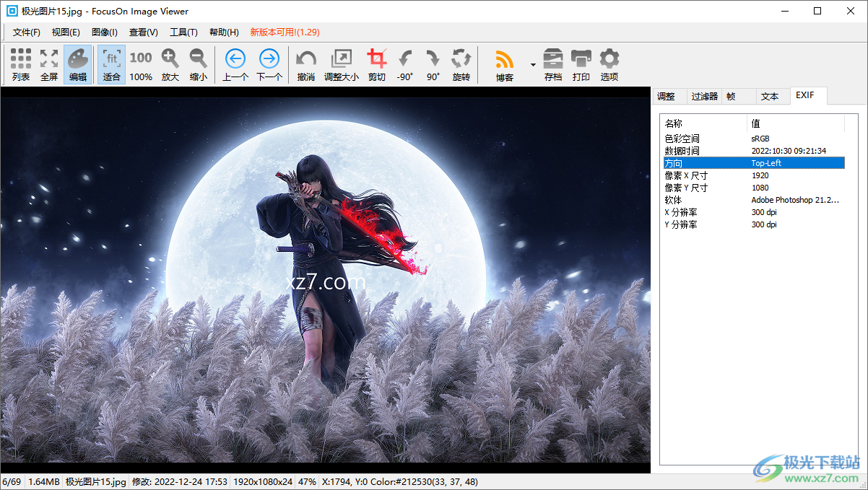Click the 撤消 undo arrow
The width and height of the screenshot is (868, 490).
306,65
